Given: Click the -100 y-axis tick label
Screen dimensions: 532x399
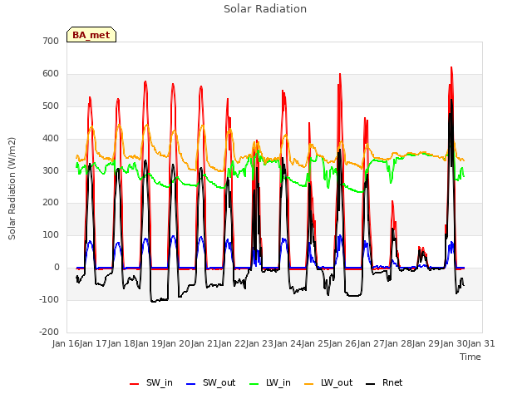Looking at the screenshot, I should point(49,299).
